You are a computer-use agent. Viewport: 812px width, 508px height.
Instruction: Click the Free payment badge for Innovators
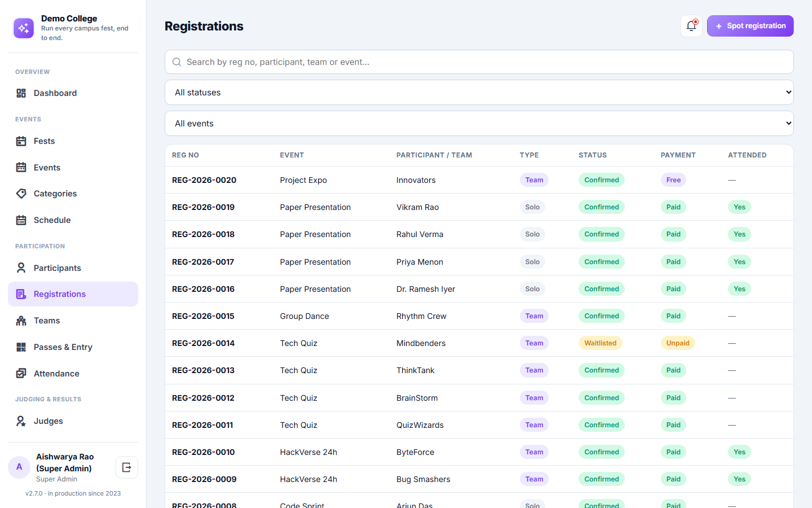coord(673,180)
